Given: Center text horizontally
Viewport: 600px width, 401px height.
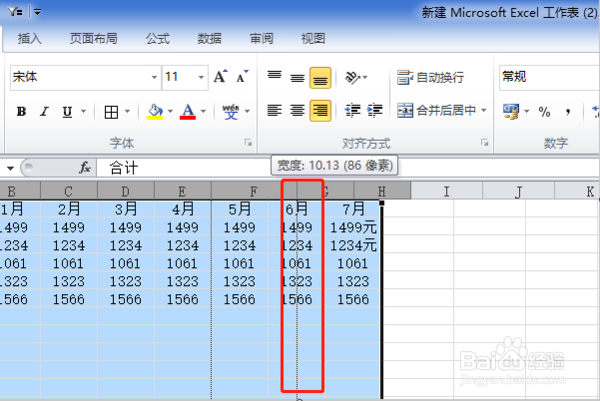Looking at the screenshot, I should click(x=297, y=111).
